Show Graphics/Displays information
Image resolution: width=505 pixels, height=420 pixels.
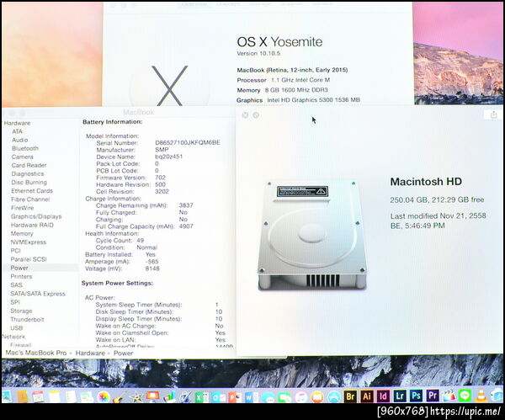click(x=36, y=216)
